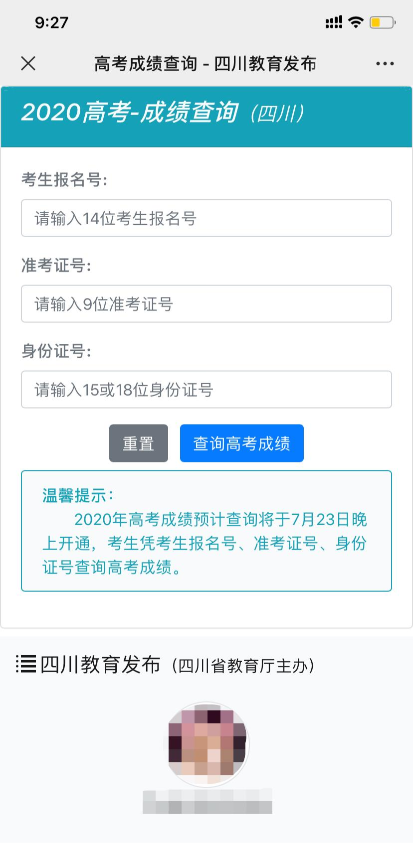413x868 pixels.
Task: Tap the Wi-Fi status icon
Action: pos(356,22)
